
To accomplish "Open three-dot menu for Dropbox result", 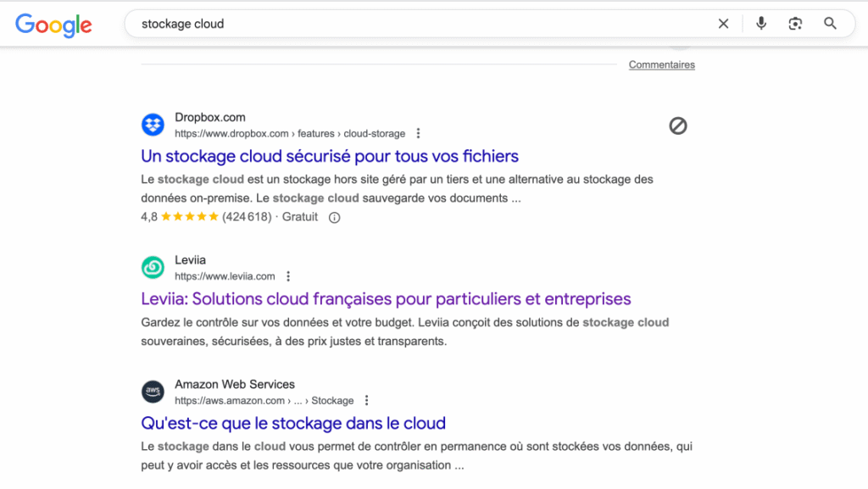I will tap(418, 133).
